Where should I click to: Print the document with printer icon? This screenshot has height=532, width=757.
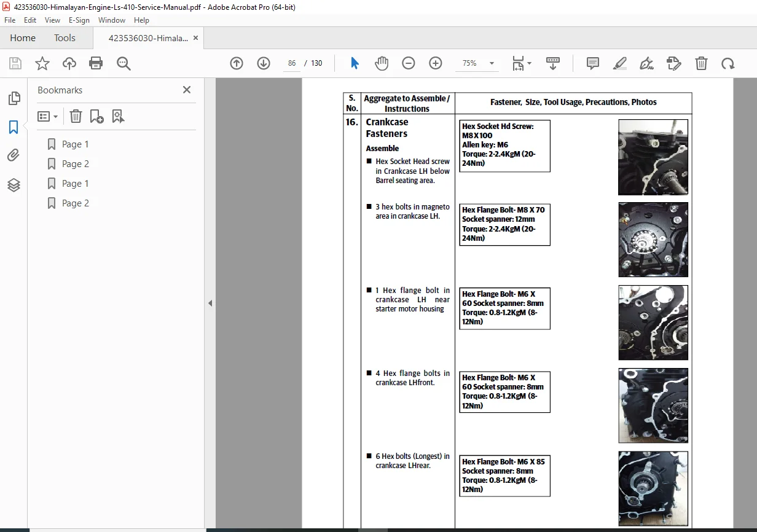pos(96,63)
